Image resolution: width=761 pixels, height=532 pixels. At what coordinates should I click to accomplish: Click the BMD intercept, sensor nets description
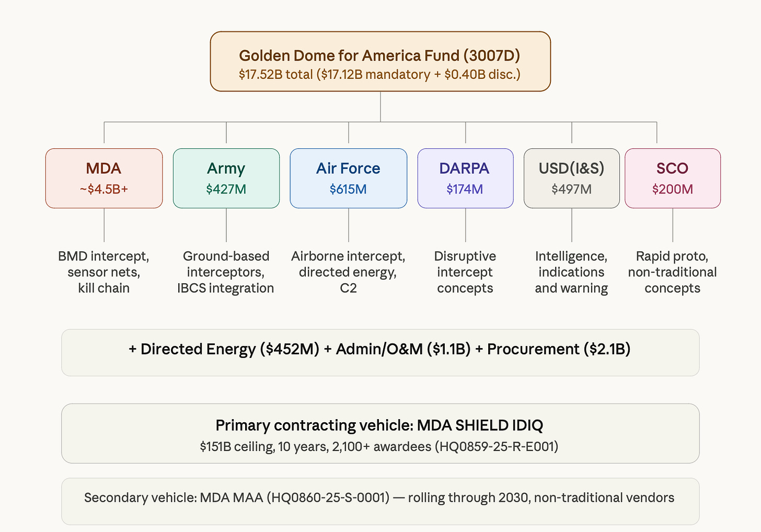tap(104, 272)
